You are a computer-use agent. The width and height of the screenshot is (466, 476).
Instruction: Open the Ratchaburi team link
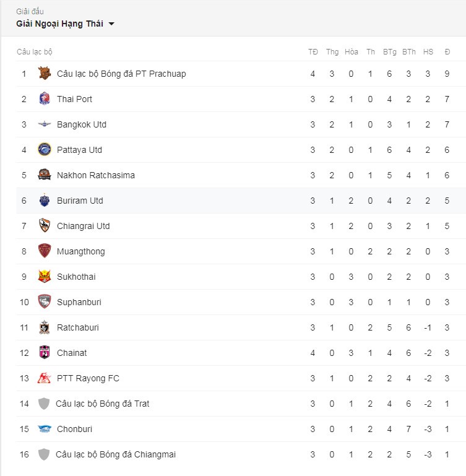pyautogui.click(x=78, y=327)
